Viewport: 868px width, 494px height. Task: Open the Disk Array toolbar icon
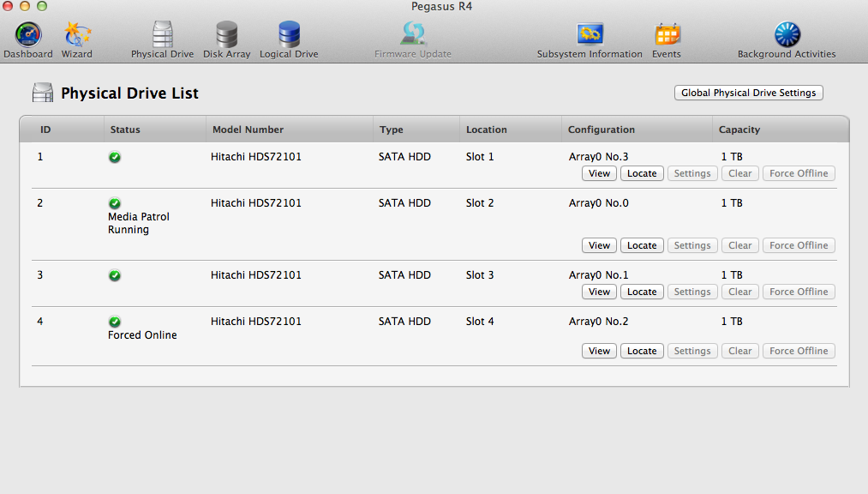pyautogui.click(x=227, y=34)
